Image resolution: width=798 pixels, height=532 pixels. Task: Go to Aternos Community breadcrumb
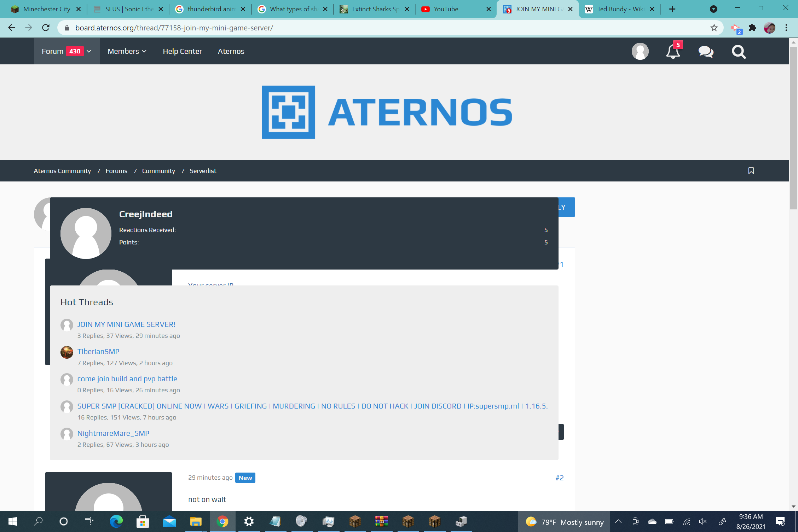pos(62,171)
